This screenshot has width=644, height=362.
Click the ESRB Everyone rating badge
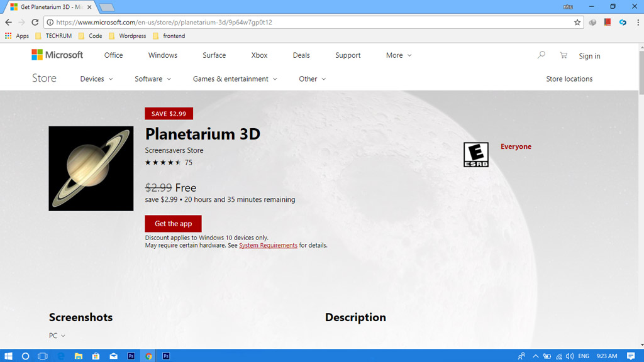[476, 155]
